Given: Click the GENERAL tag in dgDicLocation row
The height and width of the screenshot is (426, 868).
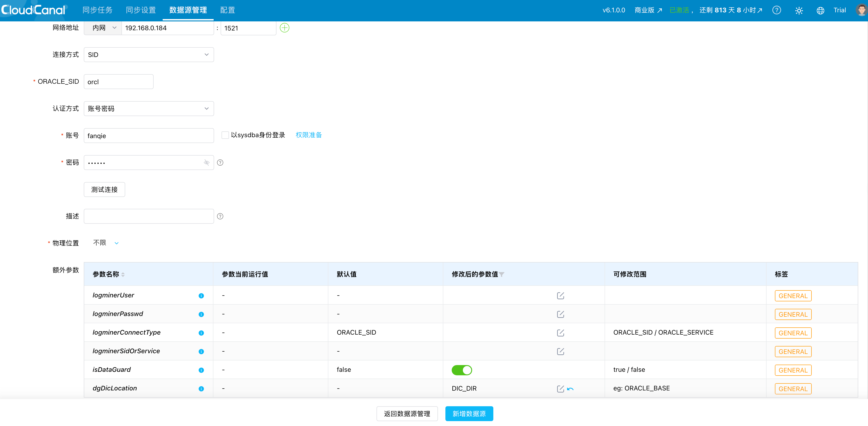Looking at the screenshot, I should click(793, 389).
